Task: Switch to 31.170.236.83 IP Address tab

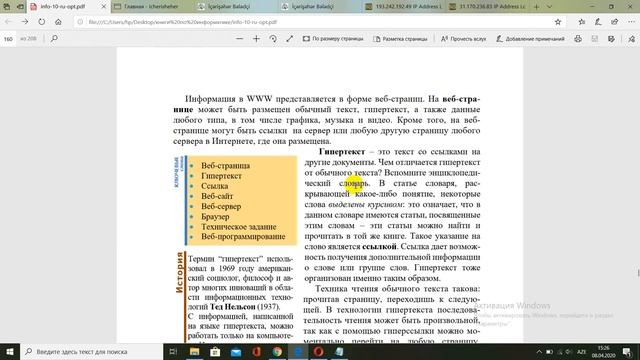Action: 487,7
